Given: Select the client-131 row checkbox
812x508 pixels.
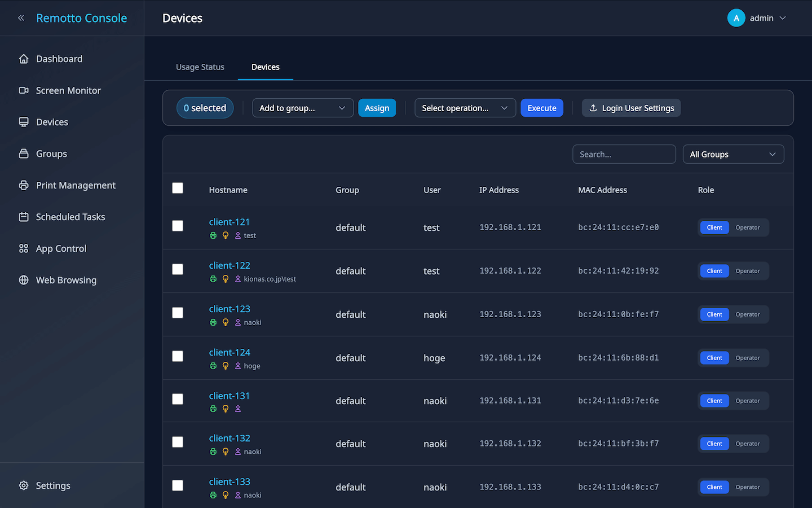Looking at the screenshot, I should [x=178, y=399].
